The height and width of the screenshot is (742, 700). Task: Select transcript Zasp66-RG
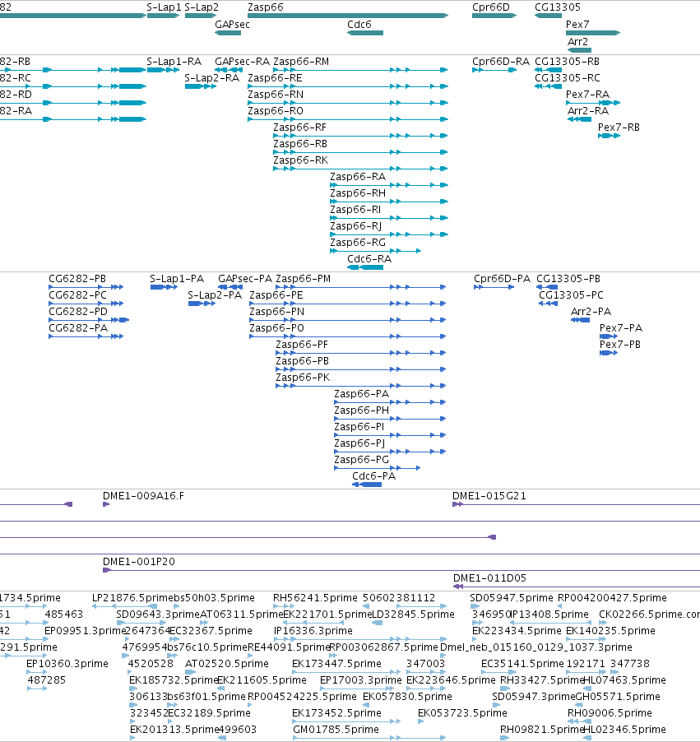[x=375, y=251]
